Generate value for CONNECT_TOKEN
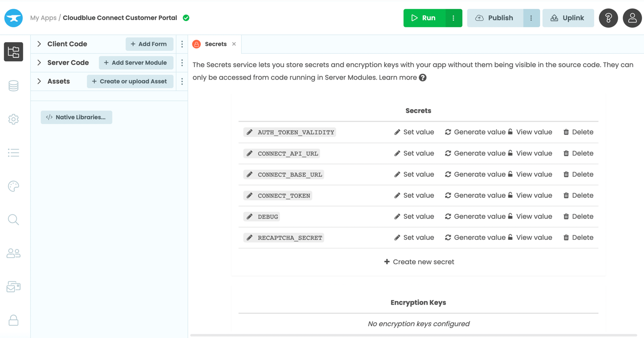The width and height of the screenshot is (644, 338). pos(475,195)
